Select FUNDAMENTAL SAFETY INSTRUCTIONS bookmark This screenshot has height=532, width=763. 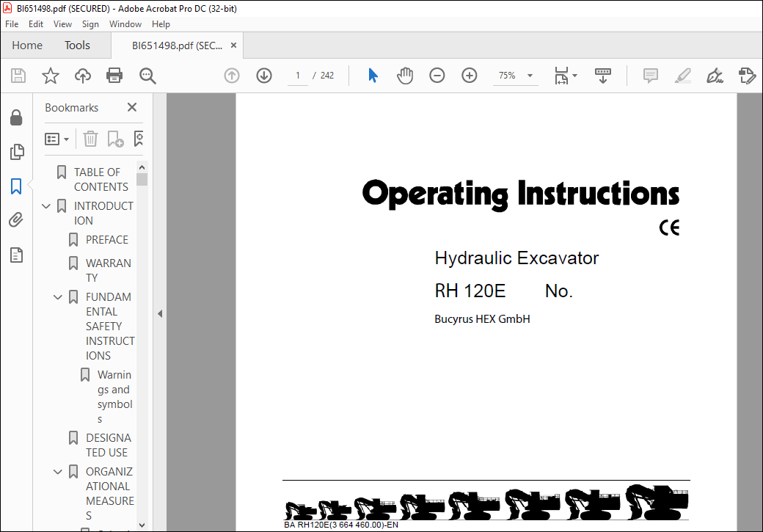point(110,326)
